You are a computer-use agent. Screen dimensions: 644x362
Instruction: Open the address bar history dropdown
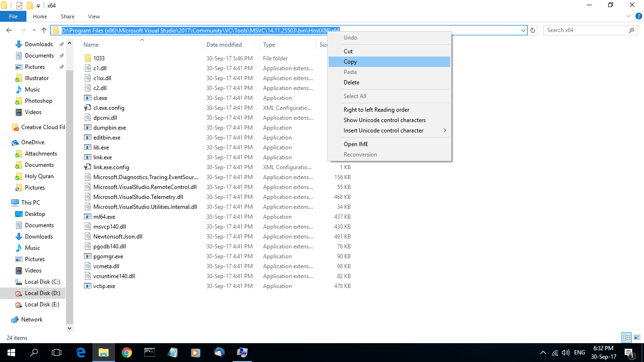[523, 30]
